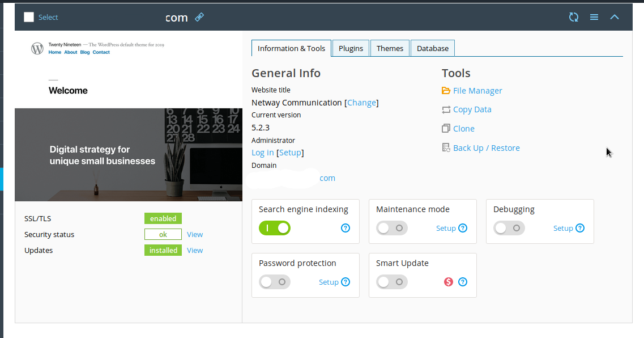Open the Database tab
The height and width of the screenshot is (338, 644).
433,48
